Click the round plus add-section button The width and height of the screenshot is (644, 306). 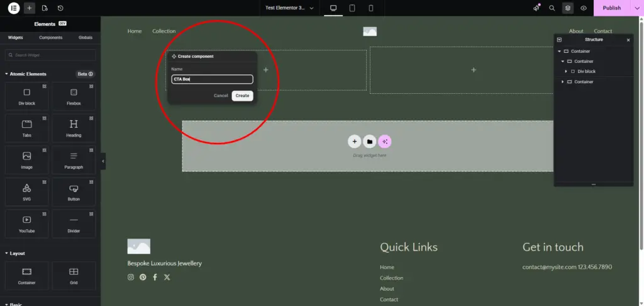355,142
